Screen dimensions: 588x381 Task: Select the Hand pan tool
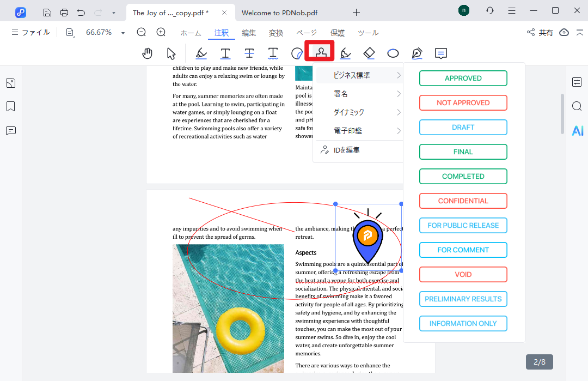click(147, 53)
